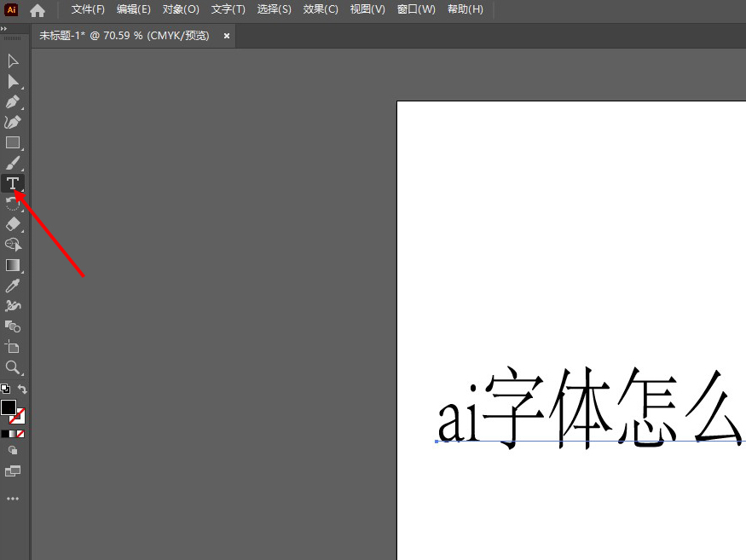This screenshot has height=560, width=746.
Task: Select the Direct Selection tool
Action: [x=13, y=82]
